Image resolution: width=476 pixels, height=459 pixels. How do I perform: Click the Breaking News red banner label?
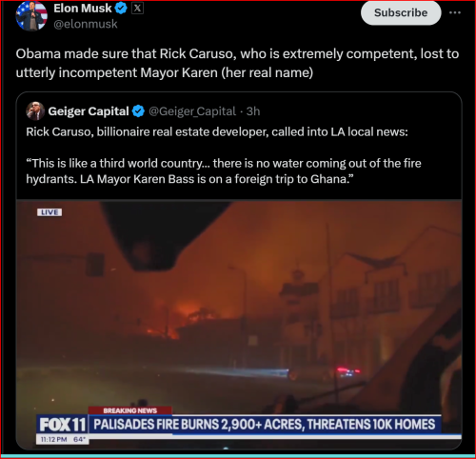point(130,410)
